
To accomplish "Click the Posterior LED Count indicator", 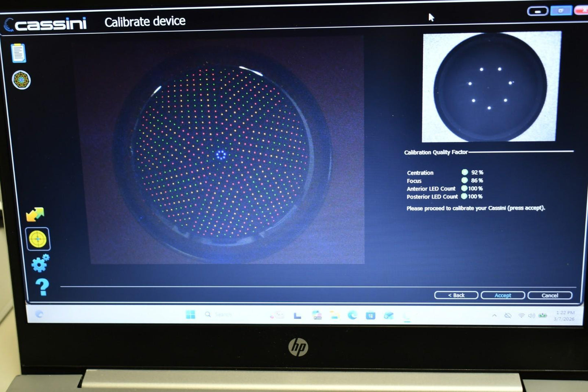I will (464, 196).
